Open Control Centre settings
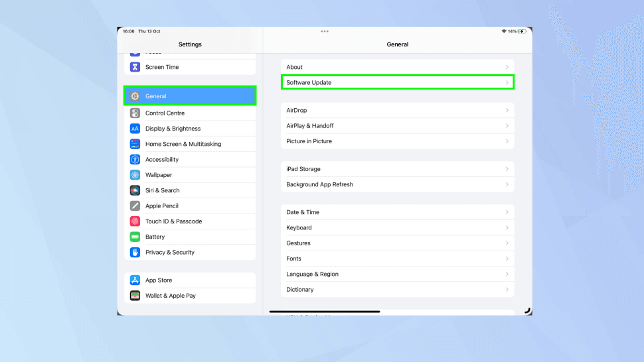 click(190, 113)
